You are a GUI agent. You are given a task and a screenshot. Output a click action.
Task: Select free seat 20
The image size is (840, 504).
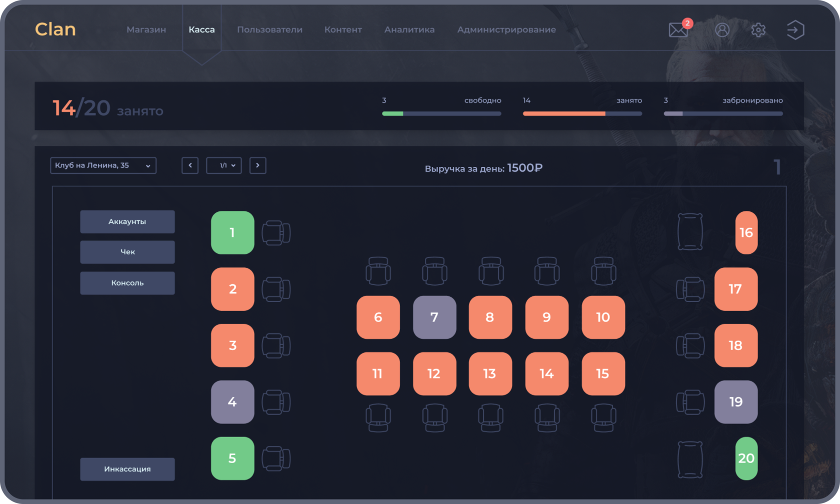click(746, 459)
